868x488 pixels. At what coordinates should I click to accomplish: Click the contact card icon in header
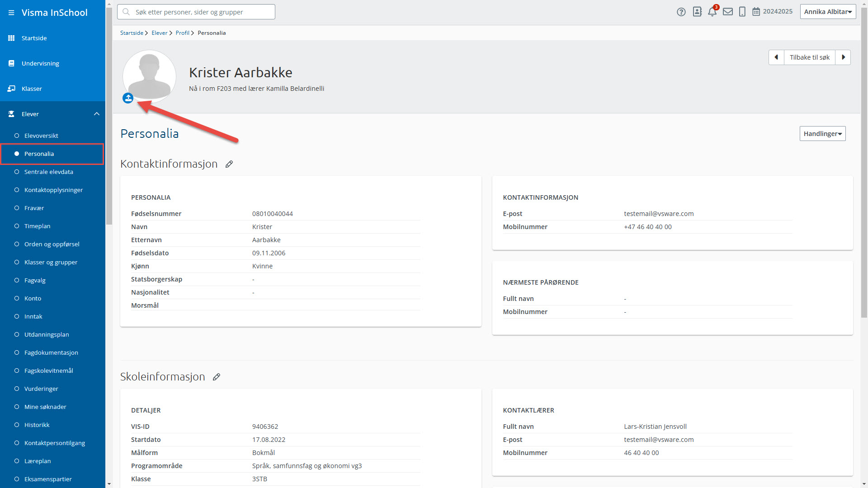click(x=697, y=12)
